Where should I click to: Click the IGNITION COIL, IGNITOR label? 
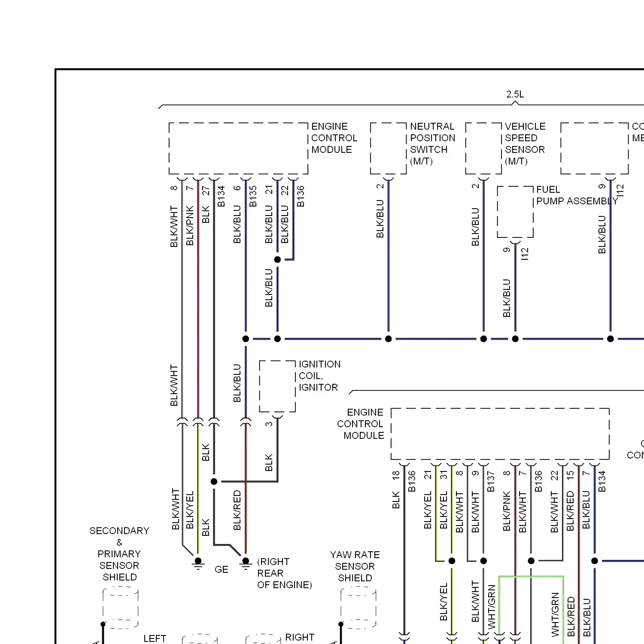319,376
